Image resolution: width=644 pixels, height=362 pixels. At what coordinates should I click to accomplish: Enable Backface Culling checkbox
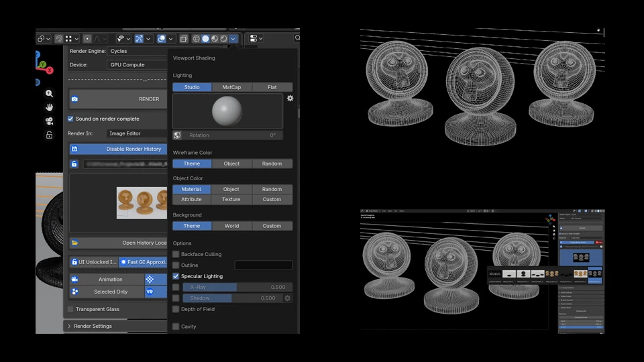(176, 255)
